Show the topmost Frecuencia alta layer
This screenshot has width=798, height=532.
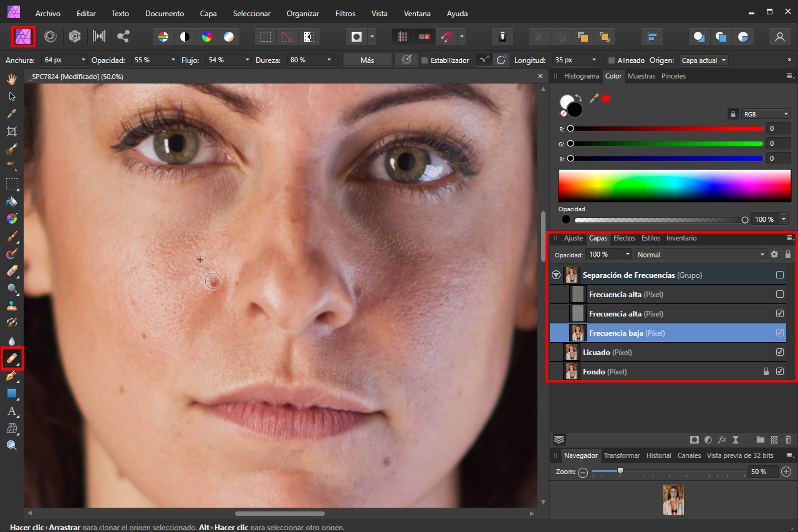click(x=779, y=294)
